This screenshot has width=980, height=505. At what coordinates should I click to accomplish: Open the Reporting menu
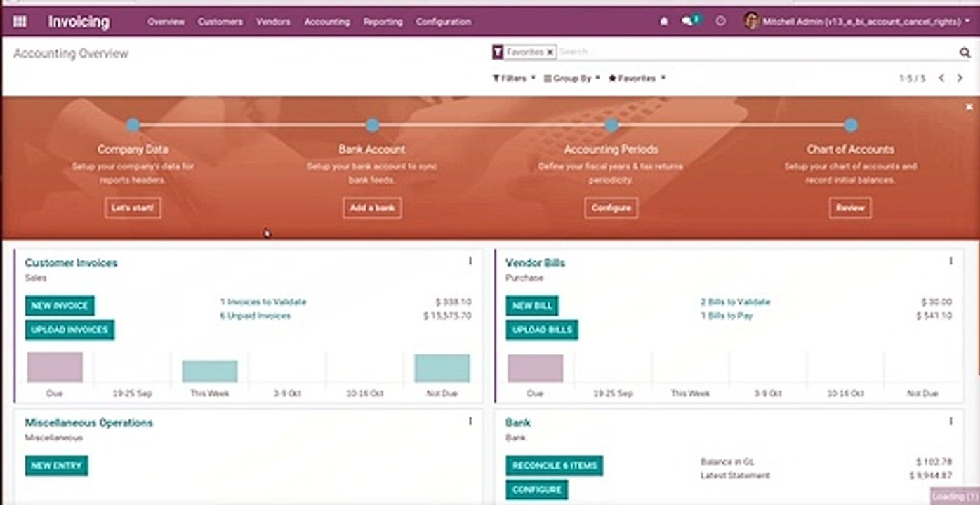click(x=383, y=22)
